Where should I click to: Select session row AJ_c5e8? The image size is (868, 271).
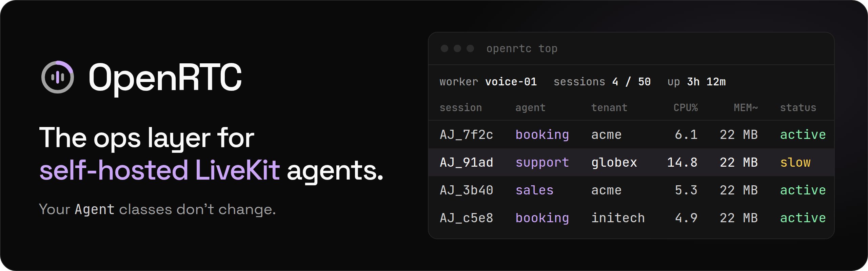point(631,218)
